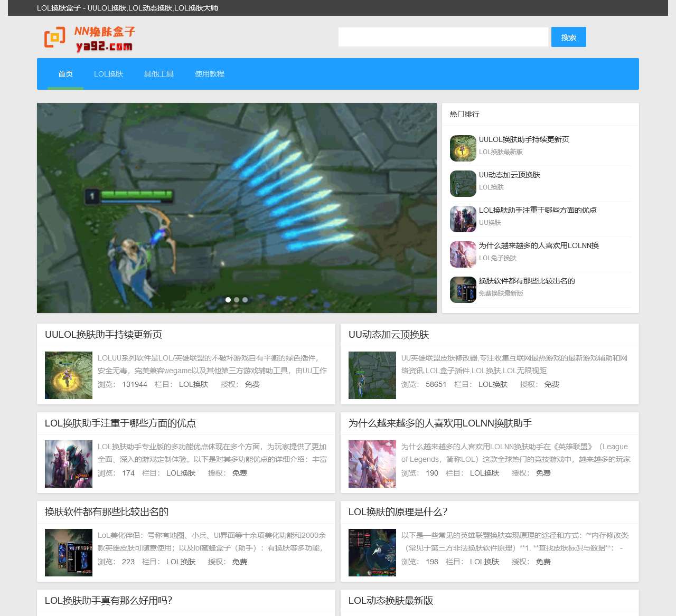Click the NN换肤盒子 site logo

pos(89,39)
